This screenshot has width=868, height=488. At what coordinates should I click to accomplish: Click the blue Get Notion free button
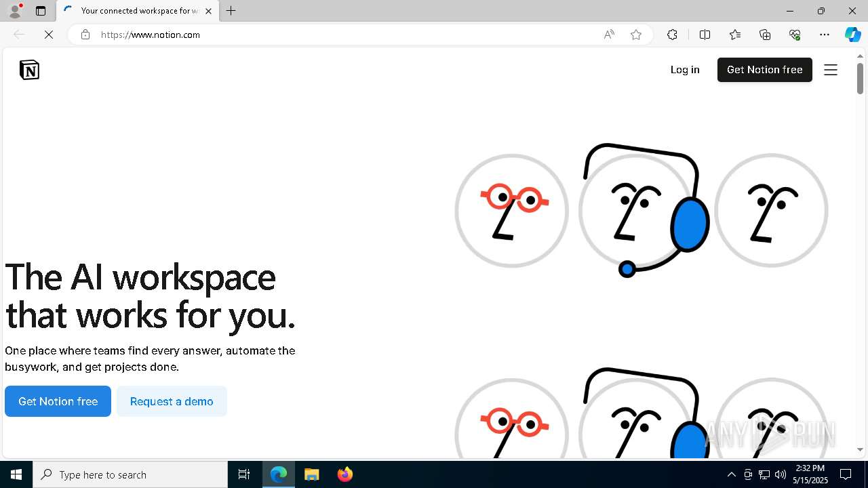click(x=58, y=401)
